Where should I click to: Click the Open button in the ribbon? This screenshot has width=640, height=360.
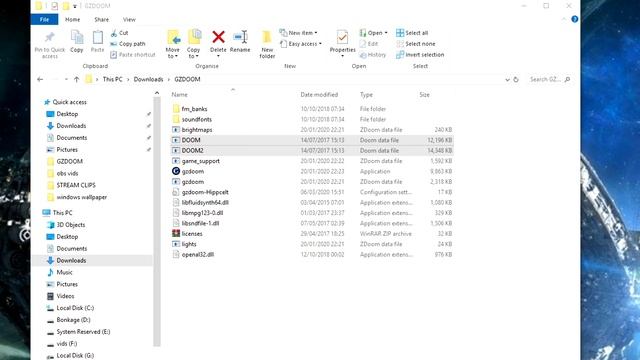[373, 33]
